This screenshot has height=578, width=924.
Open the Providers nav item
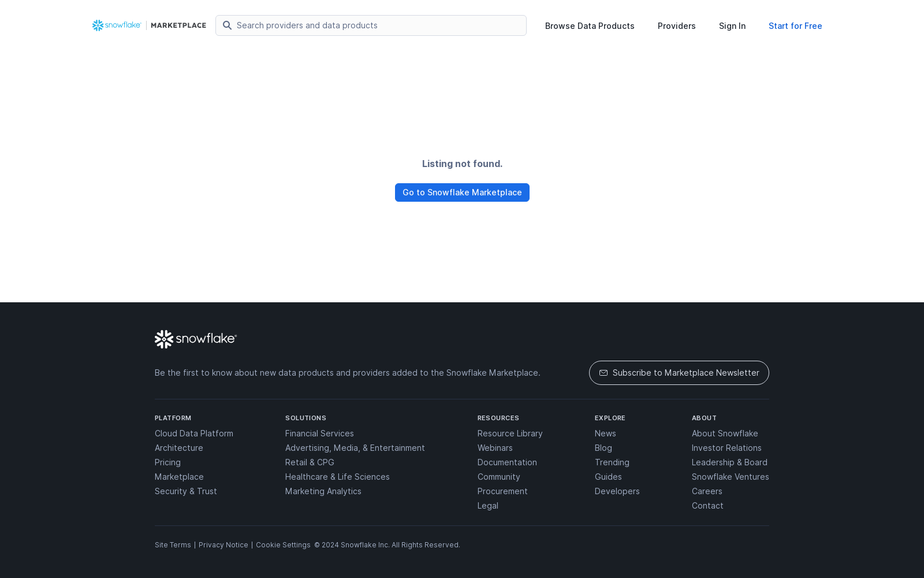pos(677,26)
